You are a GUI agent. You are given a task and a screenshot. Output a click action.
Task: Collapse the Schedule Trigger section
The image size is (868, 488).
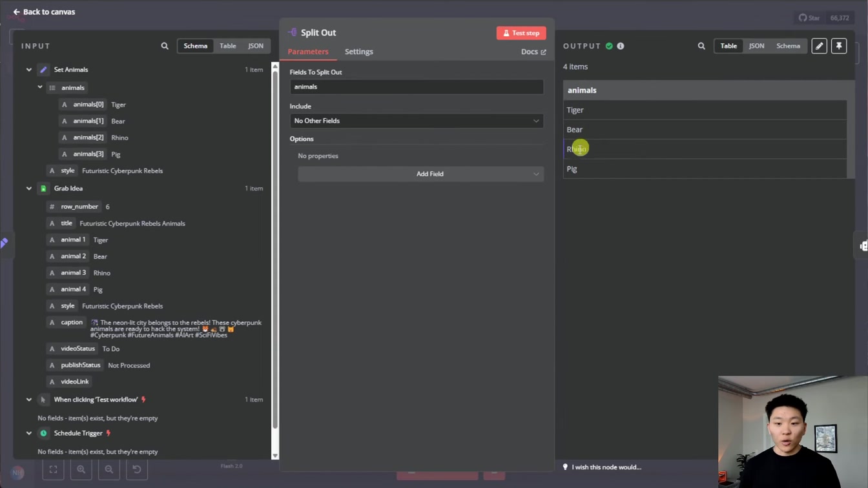29,433
